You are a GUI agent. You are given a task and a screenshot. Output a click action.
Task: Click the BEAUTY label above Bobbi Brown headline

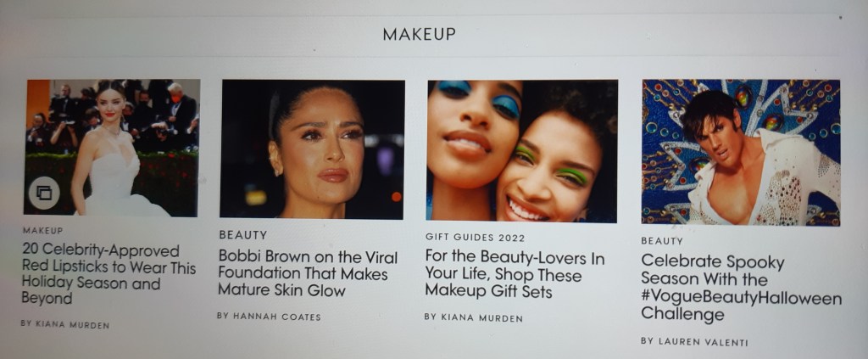point(243,235)
